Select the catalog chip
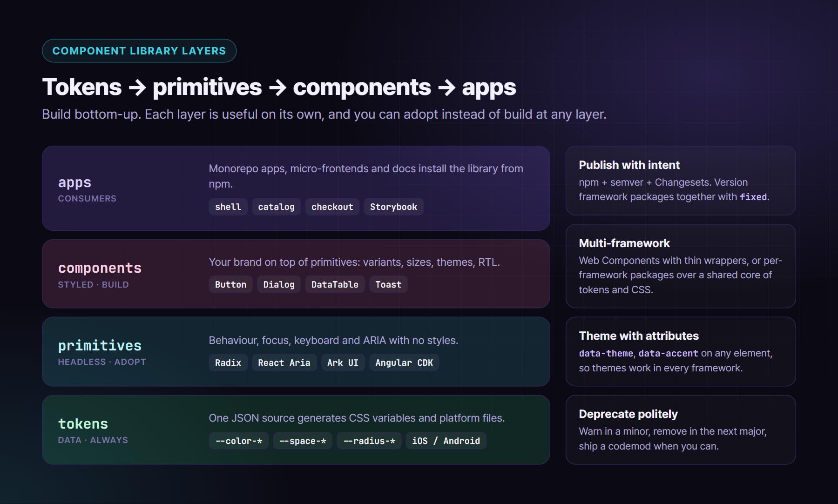The image size is (838, 504). [277, 207]
